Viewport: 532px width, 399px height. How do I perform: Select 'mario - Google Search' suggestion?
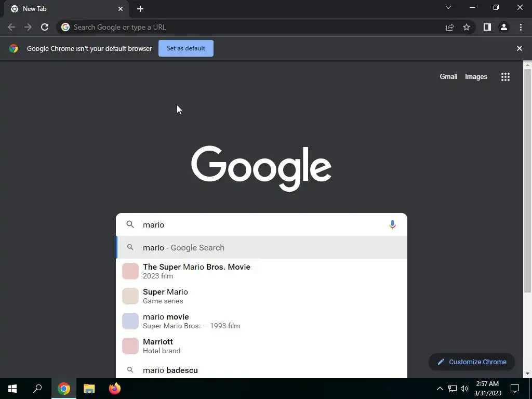(x=261, y=248)
